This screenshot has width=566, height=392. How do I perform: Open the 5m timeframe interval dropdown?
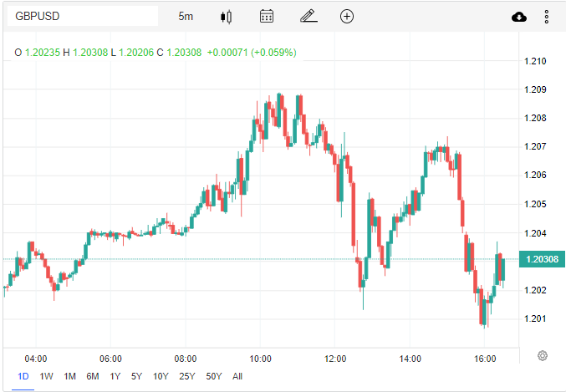(x=186, y=17)
